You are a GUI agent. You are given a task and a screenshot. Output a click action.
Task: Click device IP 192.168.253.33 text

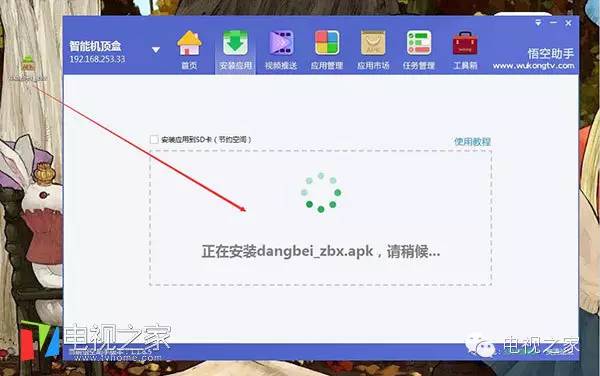click(97, 59)
